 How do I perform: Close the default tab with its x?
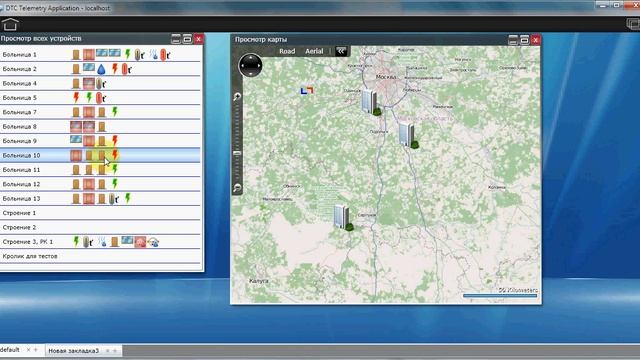pos(28,350)
